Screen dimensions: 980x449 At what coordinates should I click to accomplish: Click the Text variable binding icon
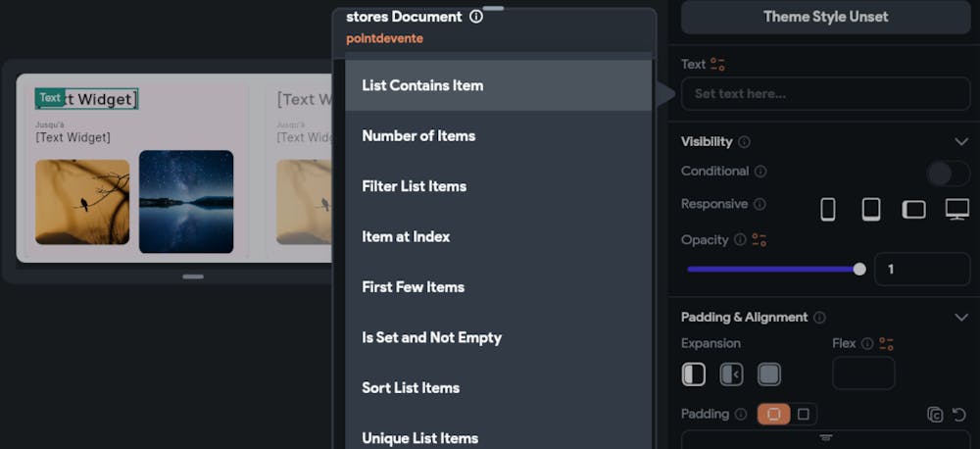click(x=718, y=65)
